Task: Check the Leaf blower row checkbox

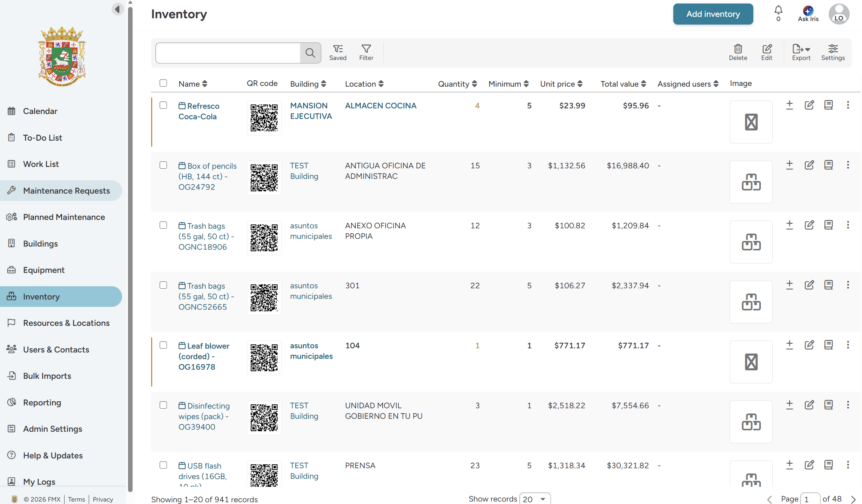Action: 163,345
